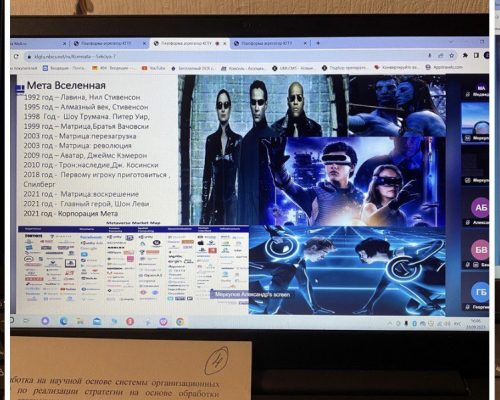Screen dimensions: 500x400
Task: Focus the browser address bar
Action: tap(227, 56)
